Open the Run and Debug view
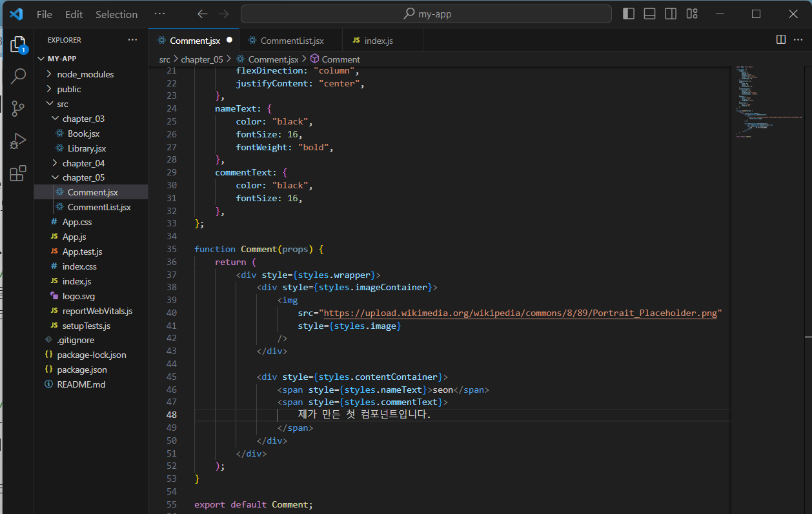 point(18,141)
